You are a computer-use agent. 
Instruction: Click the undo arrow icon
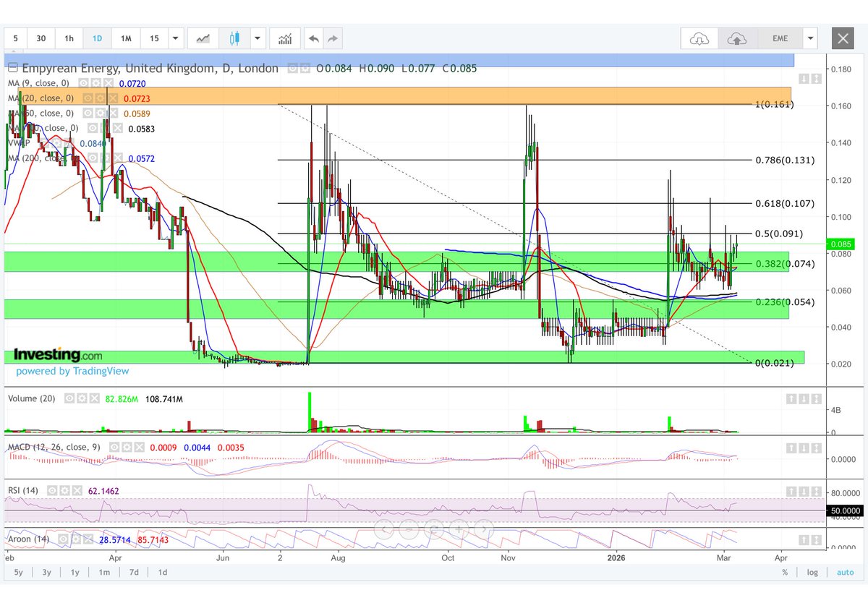[x=313, y=38]
